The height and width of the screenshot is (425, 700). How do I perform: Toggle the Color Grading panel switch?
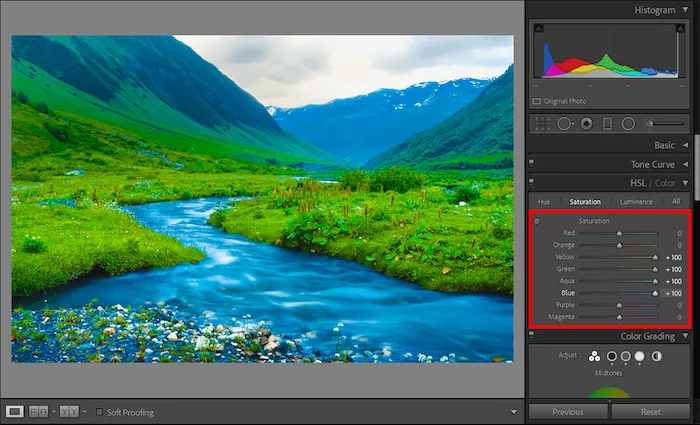[x=531, y=333]
